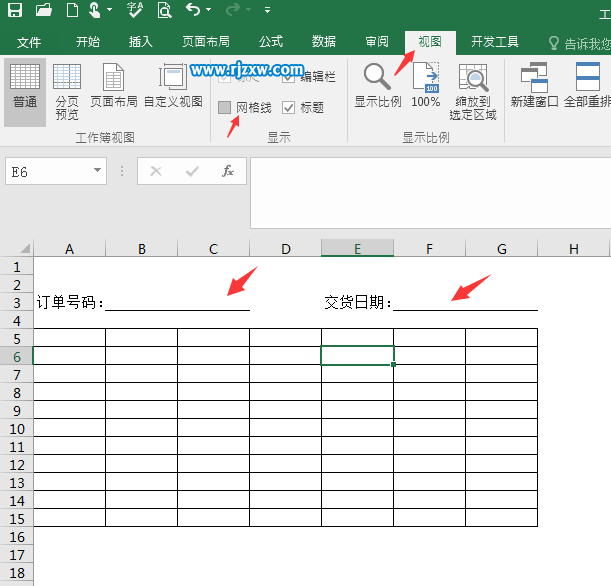Select column H header

tap(574, 249)
